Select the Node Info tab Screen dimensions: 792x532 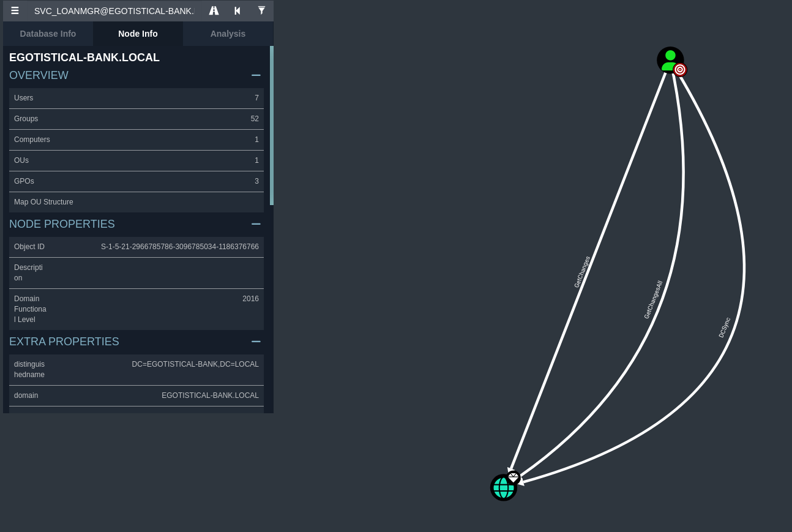[138, 34]
